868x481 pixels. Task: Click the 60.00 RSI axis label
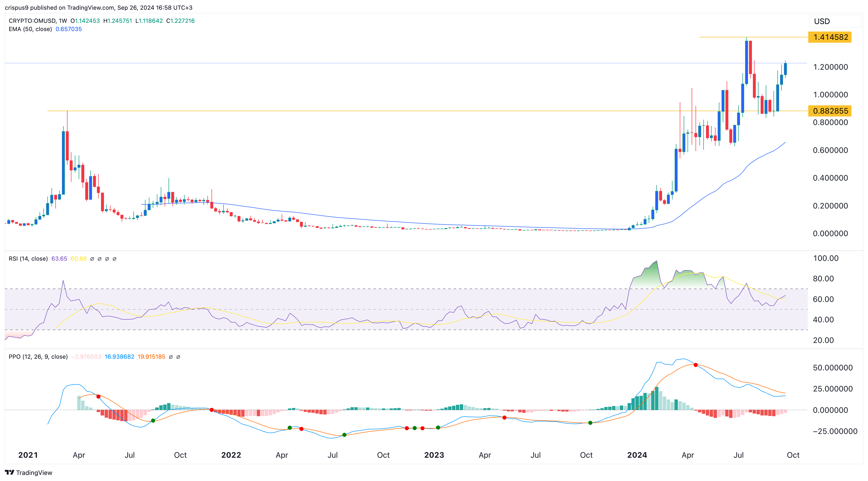(x=824, y=299)
